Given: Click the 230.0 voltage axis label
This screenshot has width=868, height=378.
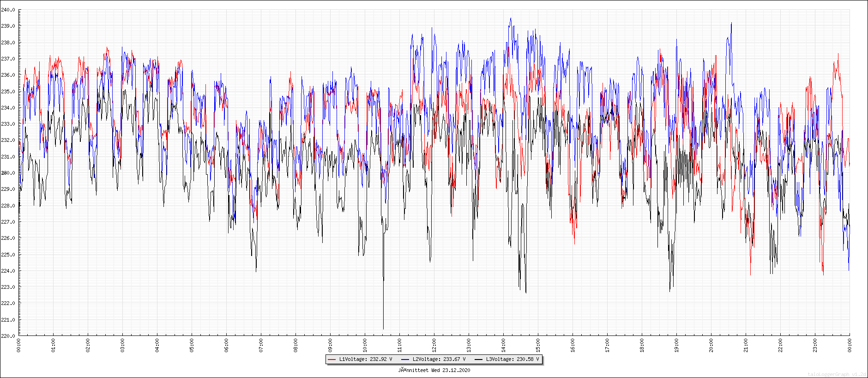Looking at the screenshot, I should pyautogui.click(x=8, y=173).
